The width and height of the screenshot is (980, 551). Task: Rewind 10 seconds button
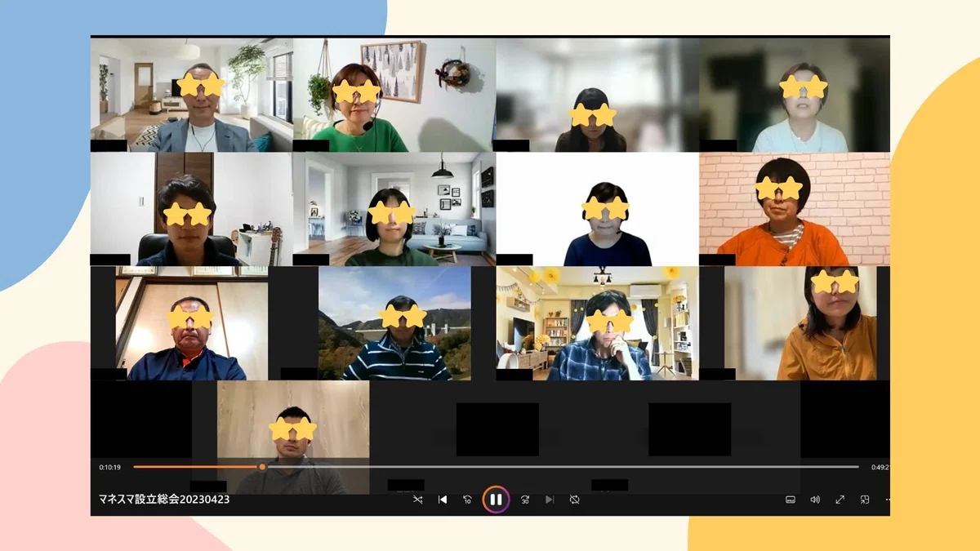point(467,500)
